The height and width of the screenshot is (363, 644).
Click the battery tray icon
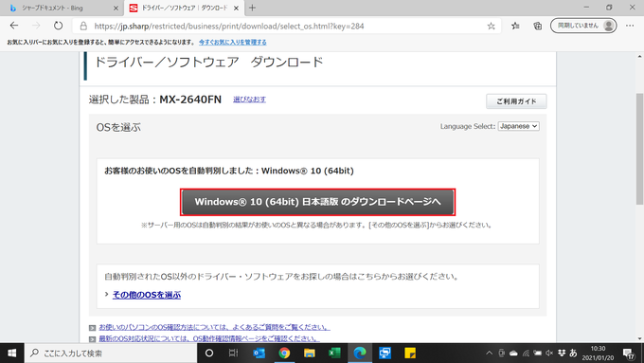pos(537,353)
